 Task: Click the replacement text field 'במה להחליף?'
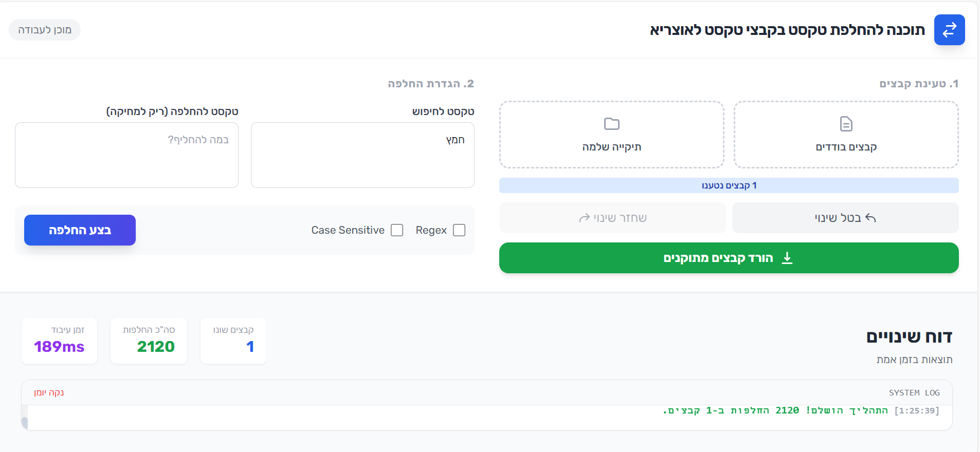126,155
